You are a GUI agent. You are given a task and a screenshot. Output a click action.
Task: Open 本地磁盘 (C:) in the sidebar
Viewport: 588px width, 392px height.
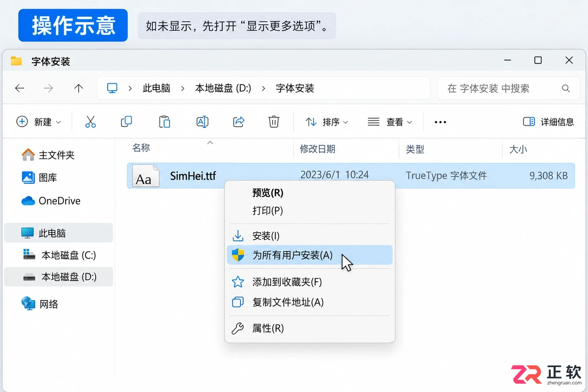60,255
